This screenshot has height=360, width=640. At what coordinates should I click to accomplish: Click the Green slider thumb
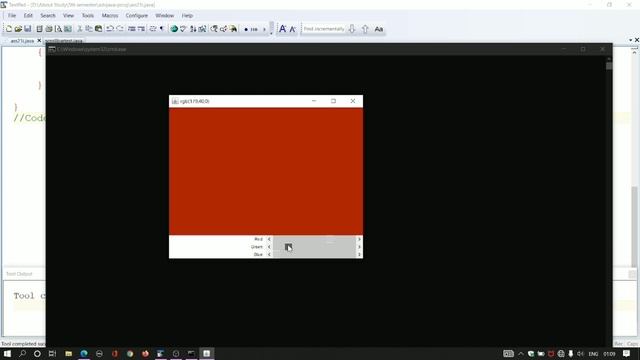coord(288,247)
